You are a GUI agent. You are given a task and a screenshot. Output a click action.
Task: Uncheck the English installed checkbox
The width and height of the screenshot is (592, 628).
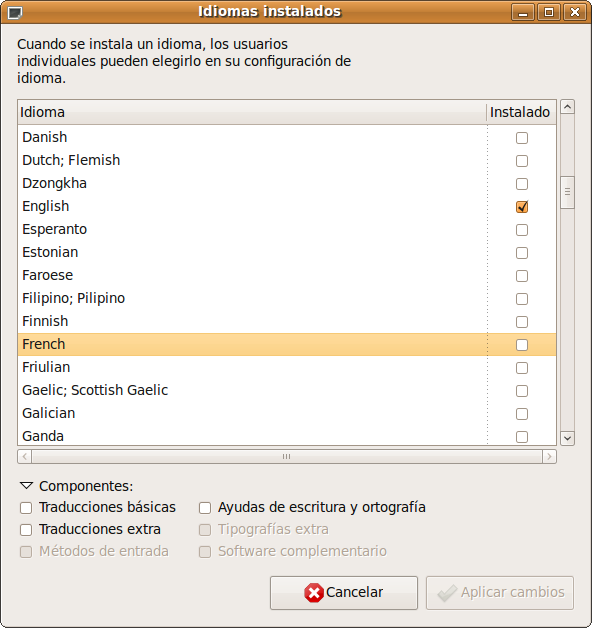coord(522,207)
